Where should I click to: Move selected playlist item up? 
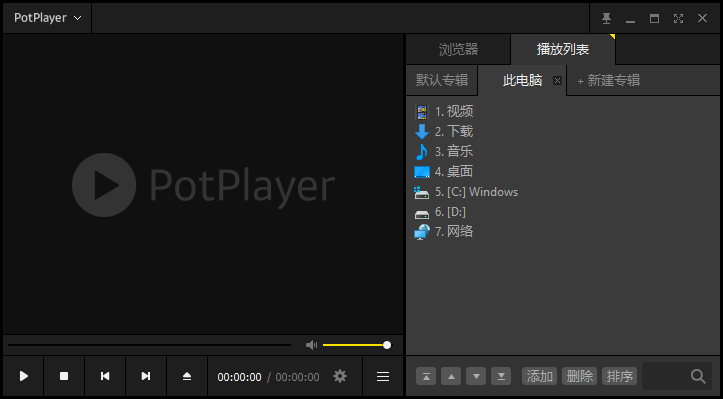tap(451, 376)
